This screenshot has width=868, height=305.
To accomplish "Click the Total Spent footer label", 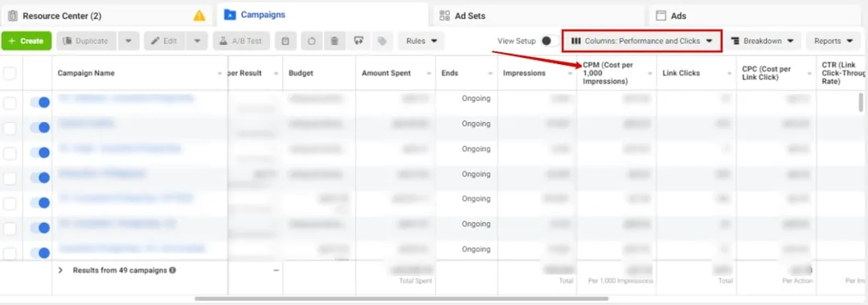I will [x=416, y=281].
